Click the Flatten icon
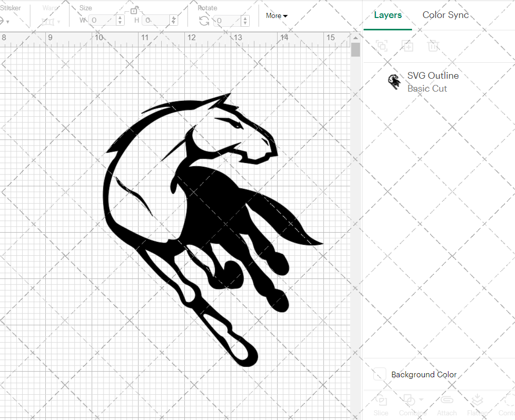 (477, 401)
